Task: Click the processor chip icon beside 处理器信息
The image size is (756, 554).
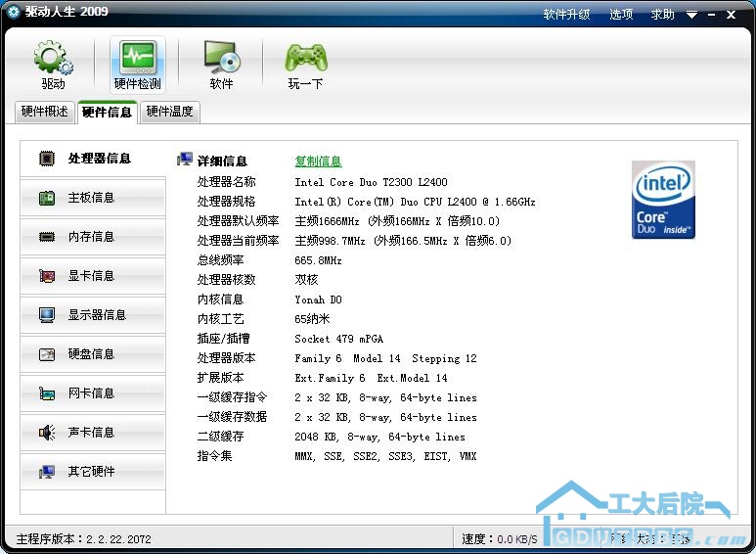Action: click(47, 159)
